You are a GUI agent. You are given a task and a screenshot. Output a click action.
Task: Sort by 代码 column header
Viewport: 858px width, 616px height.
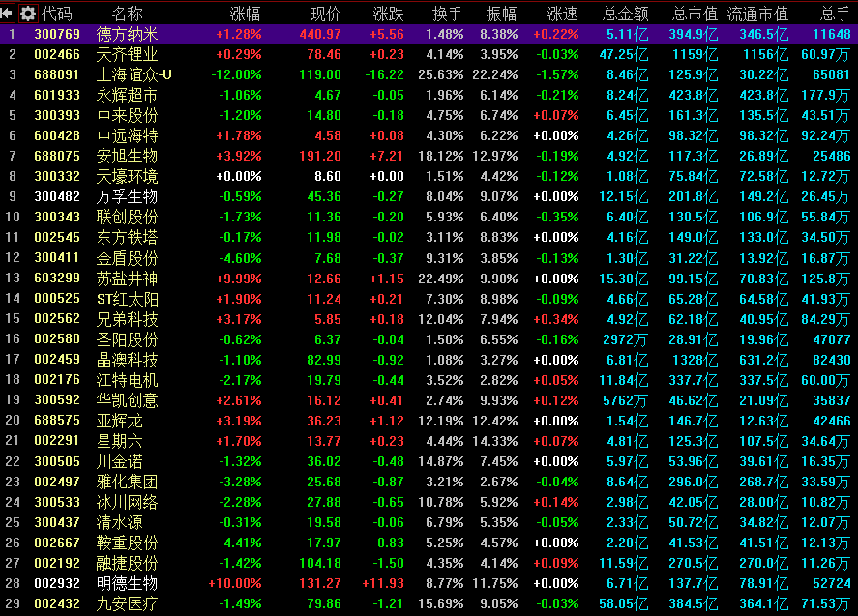(57, 14)
